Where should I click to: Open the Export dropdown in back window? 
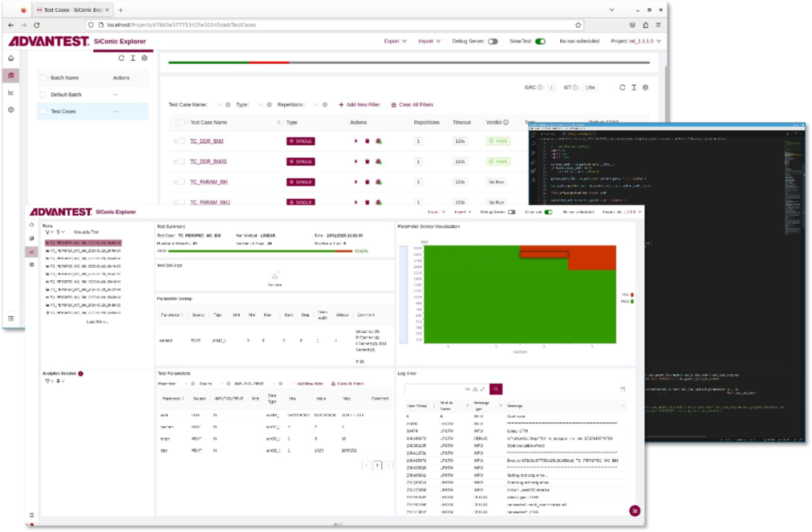pos(395,41)
